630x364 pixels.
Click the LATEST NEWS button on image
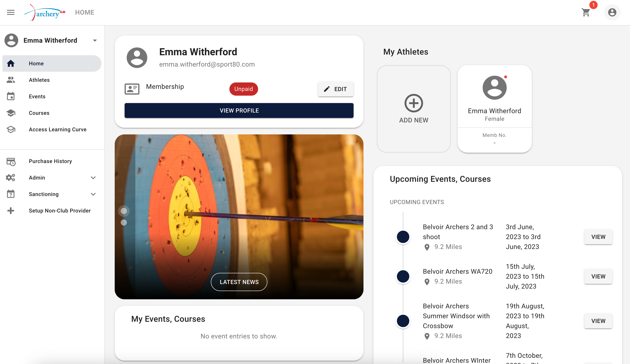tap(239, 282)
